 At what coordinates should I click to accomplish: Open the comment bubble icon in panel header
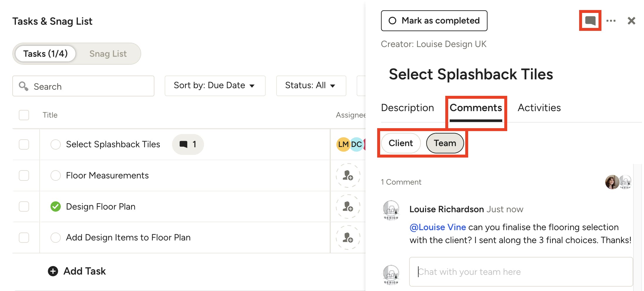[590, 21]
